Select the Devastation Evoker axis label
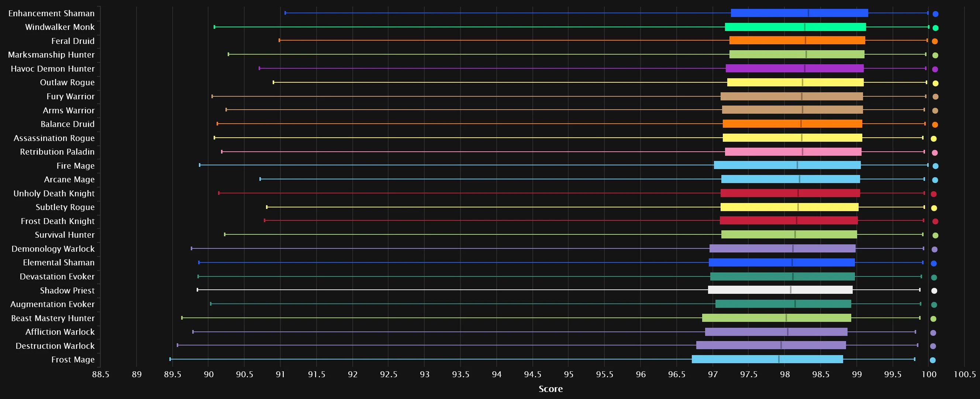The image size is (980, 399). (57, 276)
